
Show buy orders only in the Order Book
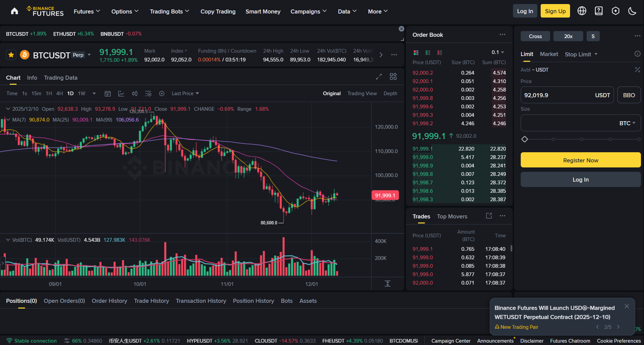pos(428,53)
